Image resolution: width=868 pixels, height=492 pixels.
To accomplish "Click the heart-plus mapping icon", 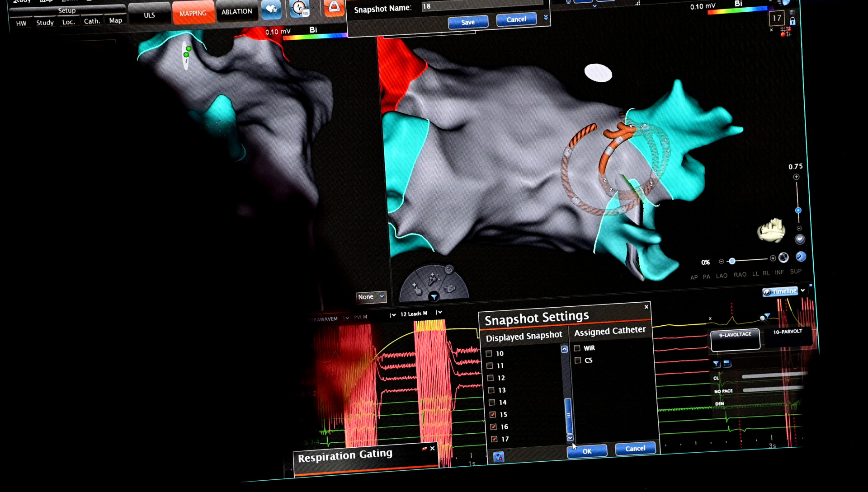I will tap(271, 9).
